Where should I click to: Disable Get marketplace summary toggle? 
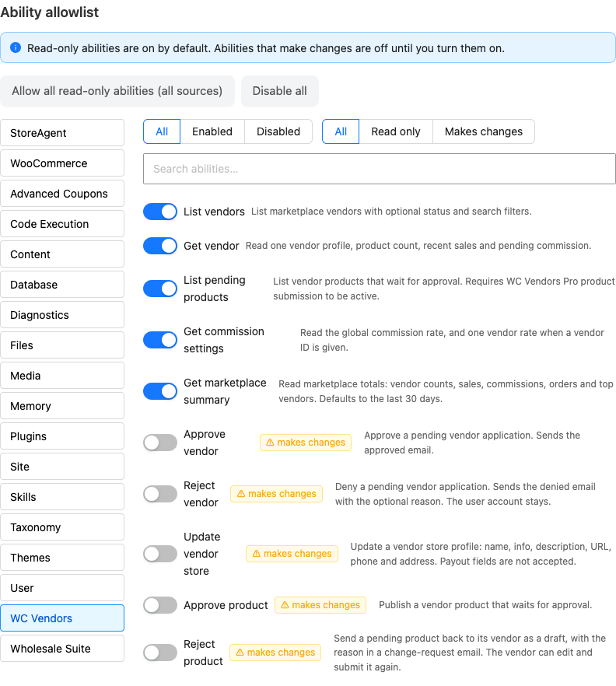point(160,391)
